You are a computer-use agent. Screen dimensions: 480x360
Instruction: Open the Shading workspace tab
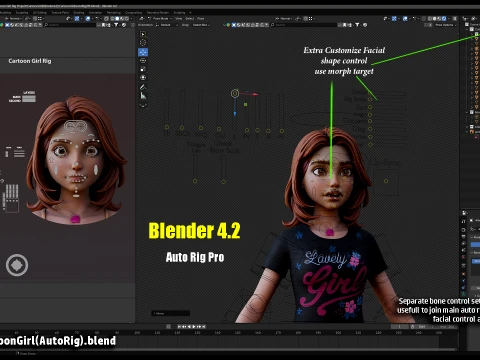click(79, 13)
